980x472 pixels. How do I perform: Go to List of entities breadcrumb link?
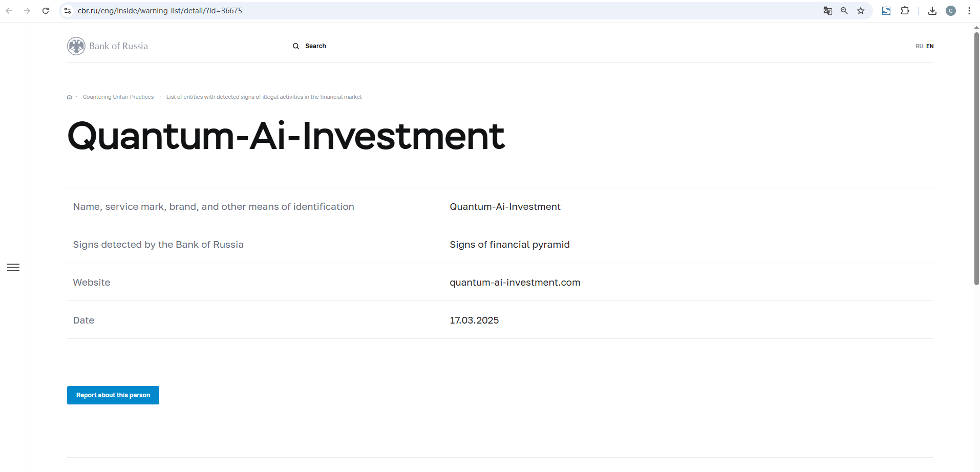click(x=264, y=97)
